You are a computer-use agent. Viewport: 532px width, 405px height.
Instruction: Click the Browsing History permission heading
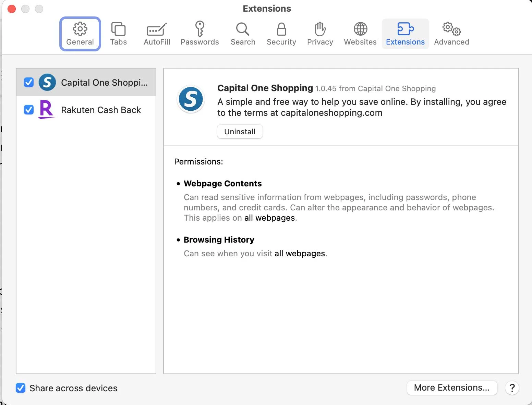219,240
